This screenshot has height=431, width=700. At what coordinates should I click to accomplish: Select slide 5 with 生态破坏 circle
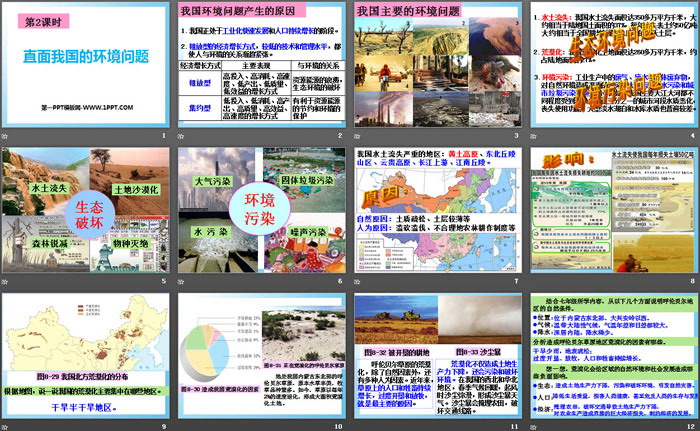click(86, 210)
